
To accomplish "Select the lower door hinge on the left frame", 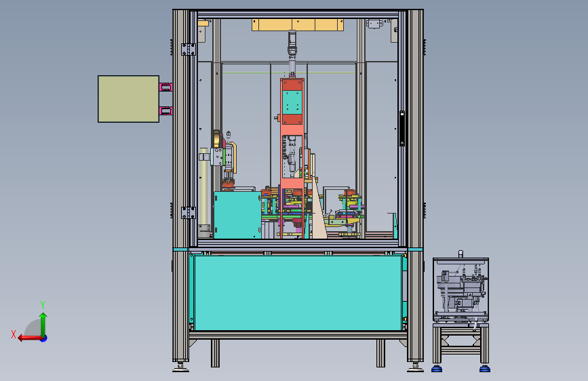I will [189, 213].
